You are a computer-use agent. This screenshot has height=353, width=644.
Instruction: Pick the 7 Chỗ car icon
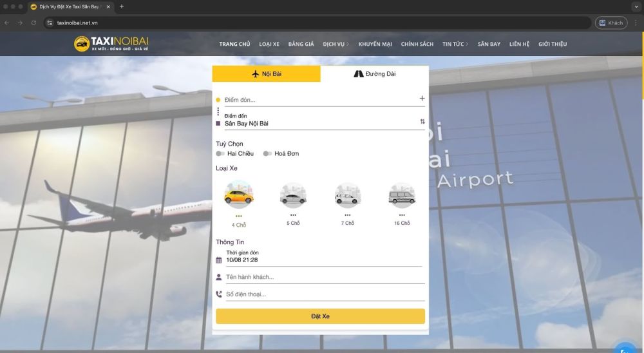(348, 196)
